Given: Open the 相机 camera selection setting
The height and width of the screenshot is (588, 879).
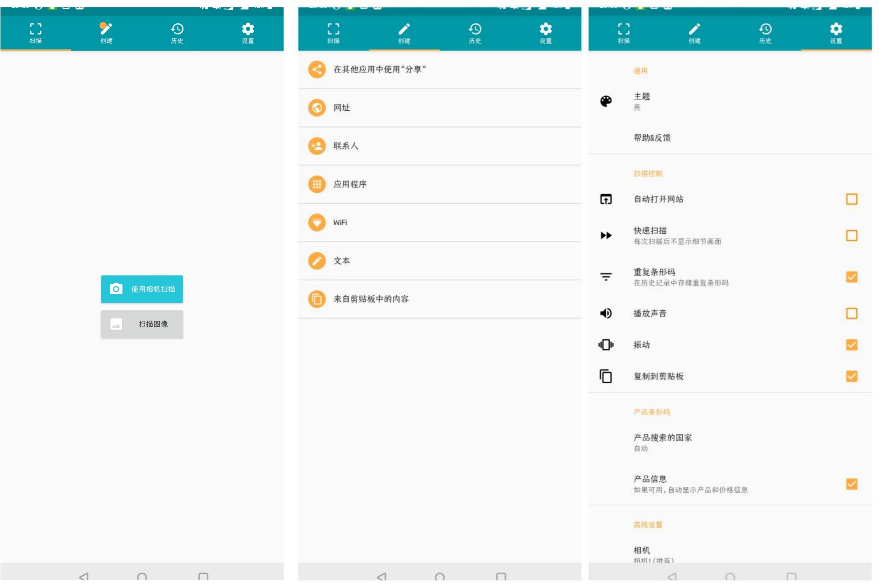Looking at the screenshot, I should coord(730,554).
